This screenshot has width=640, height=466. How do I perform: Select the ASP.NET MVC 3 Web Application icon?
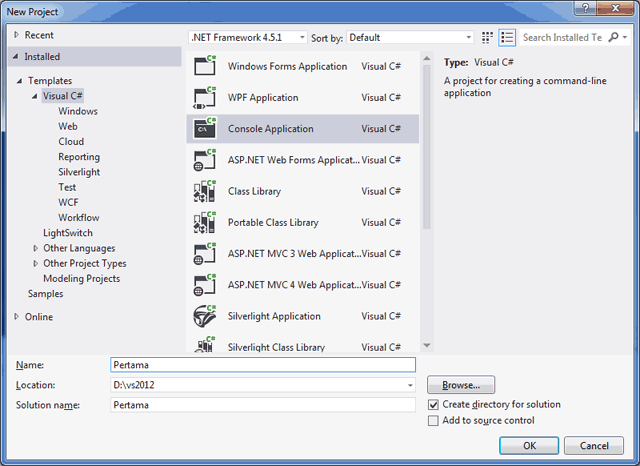pos(205,253)
